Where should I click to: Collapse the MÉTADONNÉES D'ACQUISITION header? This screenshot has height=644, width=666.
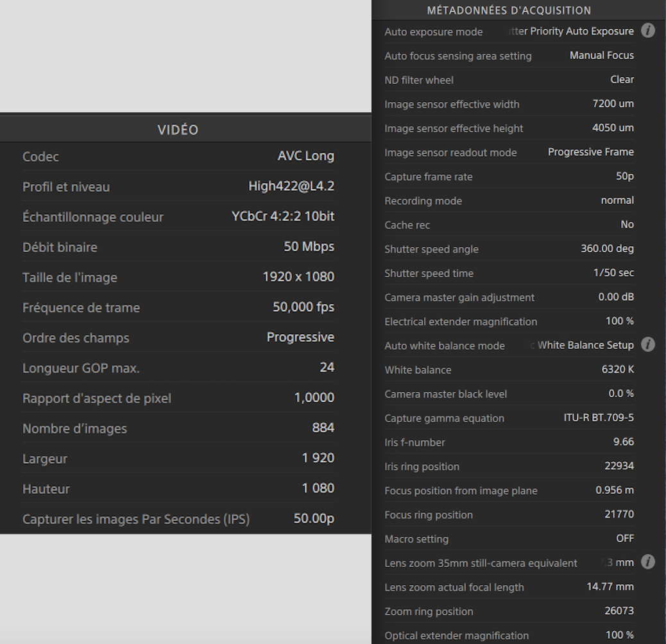(509, 10)
